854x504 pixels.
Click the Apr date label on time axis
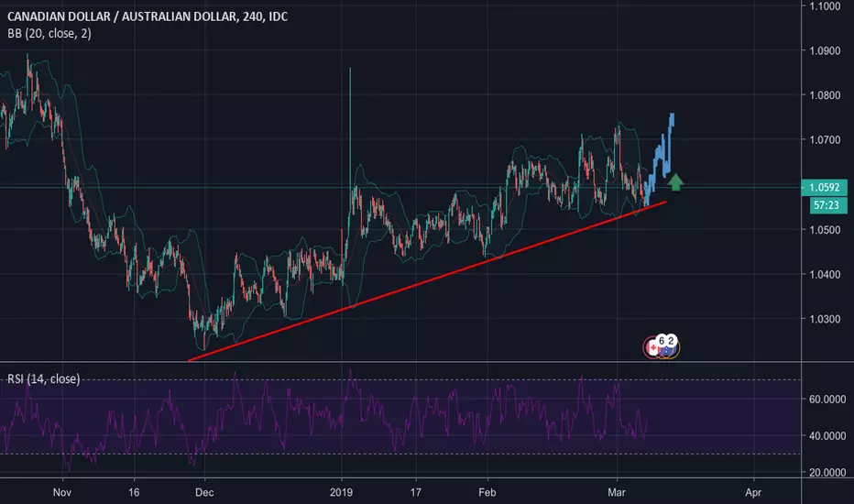(x=753, y=493)
